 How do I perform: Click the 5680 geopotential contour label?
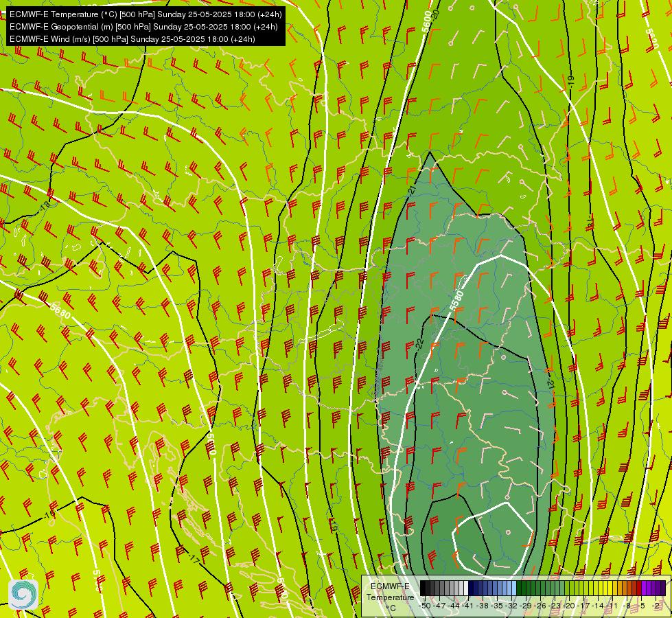tap(60, 311)
